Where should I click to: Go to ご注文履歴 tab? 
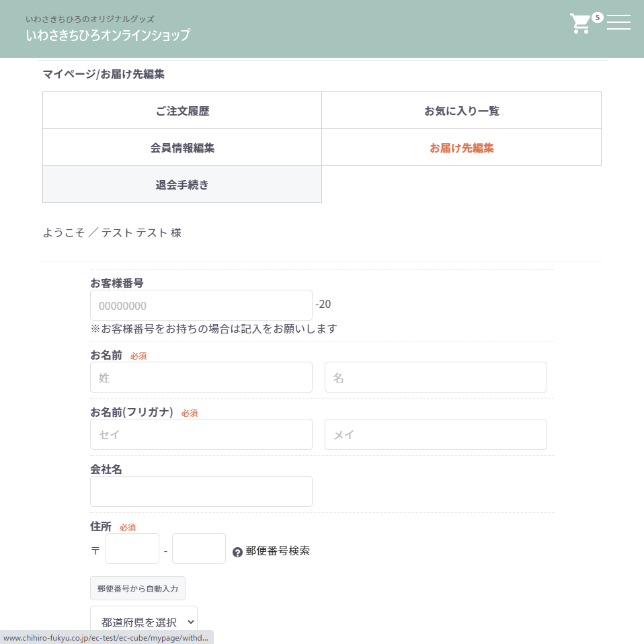click(x=182, y=110)
